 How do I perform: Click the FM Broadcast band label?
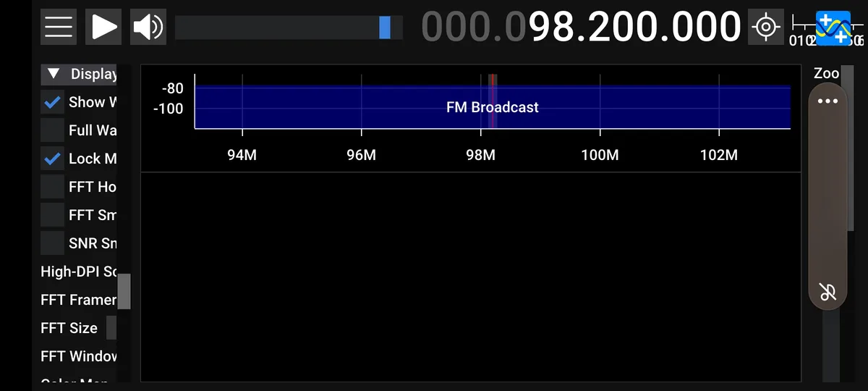pos(493,107)
